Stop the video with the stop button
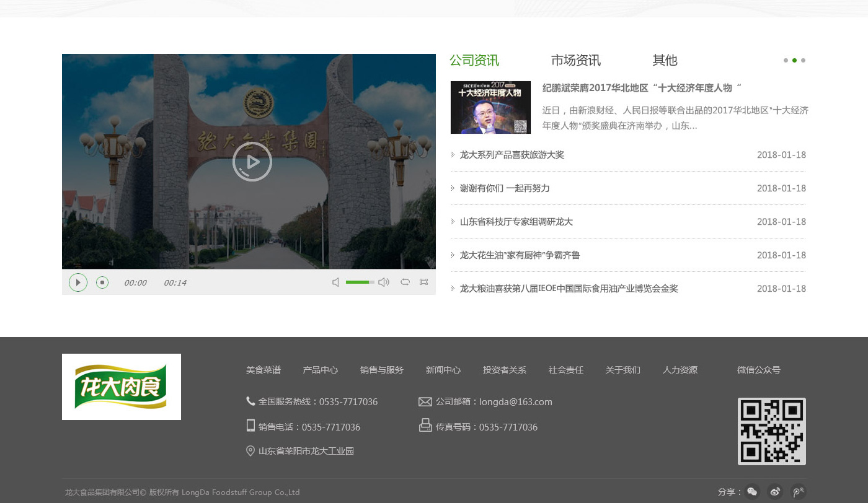The width and height of the screenshot is (868, 503). point(102,282)
